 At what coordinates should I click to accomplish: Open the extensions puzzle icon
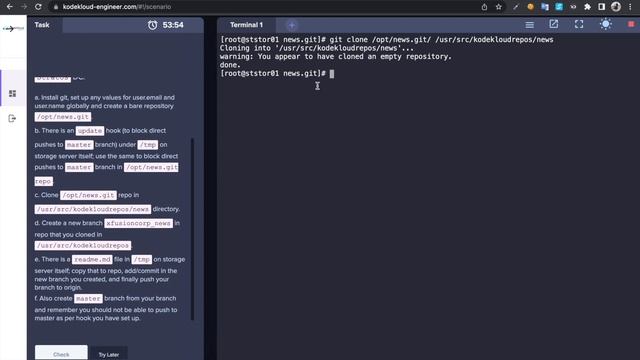[x=587, y=7]
